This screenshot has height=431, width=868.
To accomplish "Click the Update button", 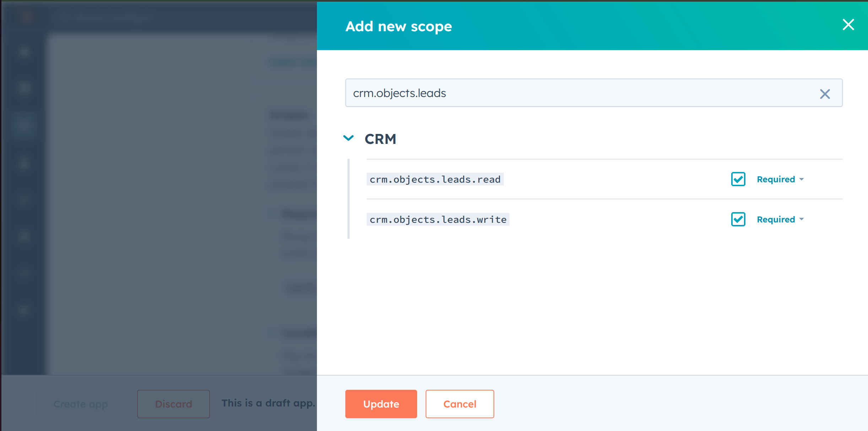I will coord(381,404).
